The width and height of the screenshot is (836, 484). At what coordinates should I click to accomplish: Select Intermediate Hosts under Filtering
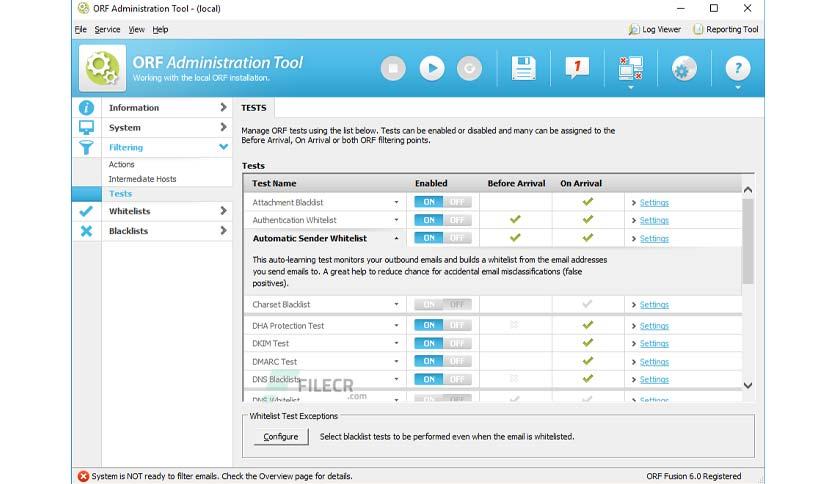142,179
